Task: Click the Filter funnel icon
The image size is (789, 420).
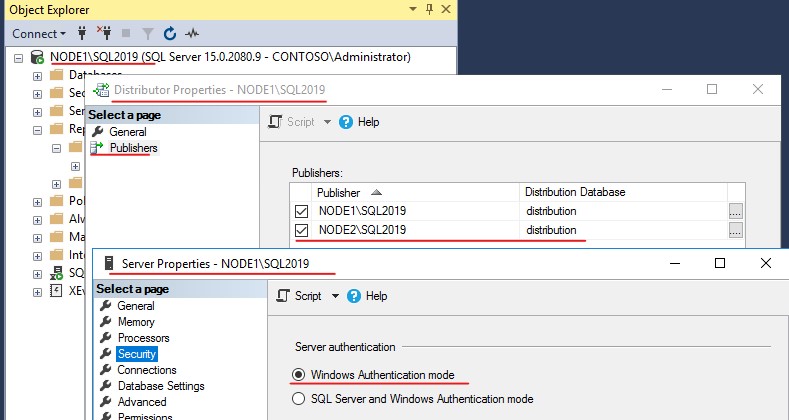Action: click(147, 34)
